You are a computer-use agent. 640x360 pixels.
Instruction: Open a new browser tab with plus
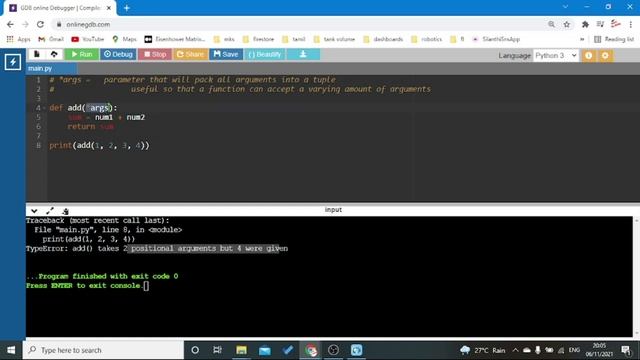pos(127,8)
